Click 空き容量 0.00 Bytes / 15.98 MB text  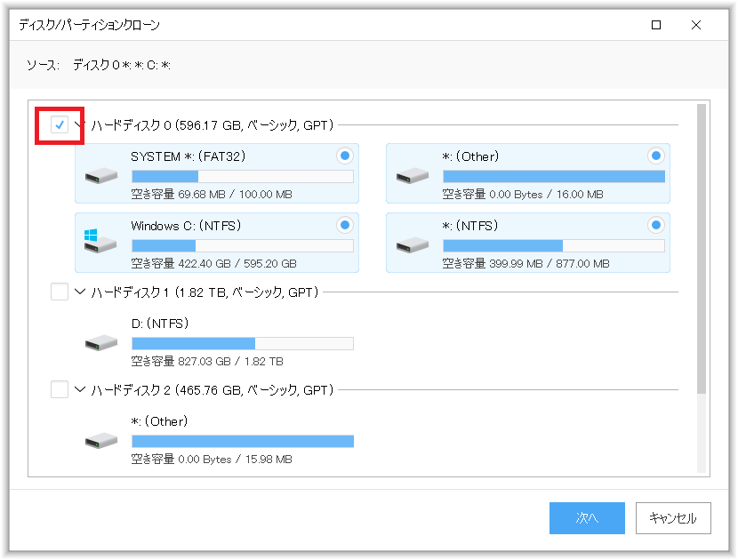212,460
